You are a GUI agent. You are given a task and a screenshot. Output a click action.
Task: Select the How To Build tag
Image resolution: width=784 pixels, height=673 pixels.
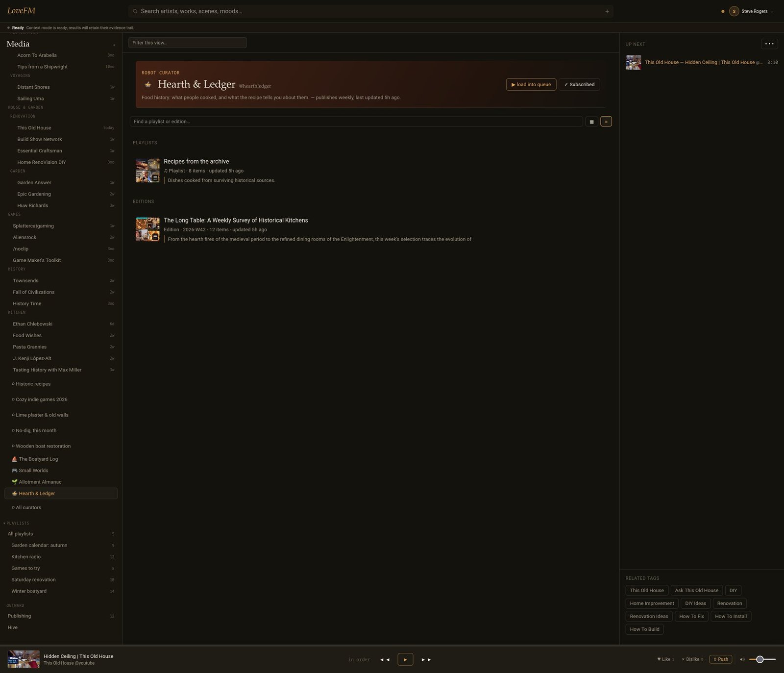click(644, 629)
